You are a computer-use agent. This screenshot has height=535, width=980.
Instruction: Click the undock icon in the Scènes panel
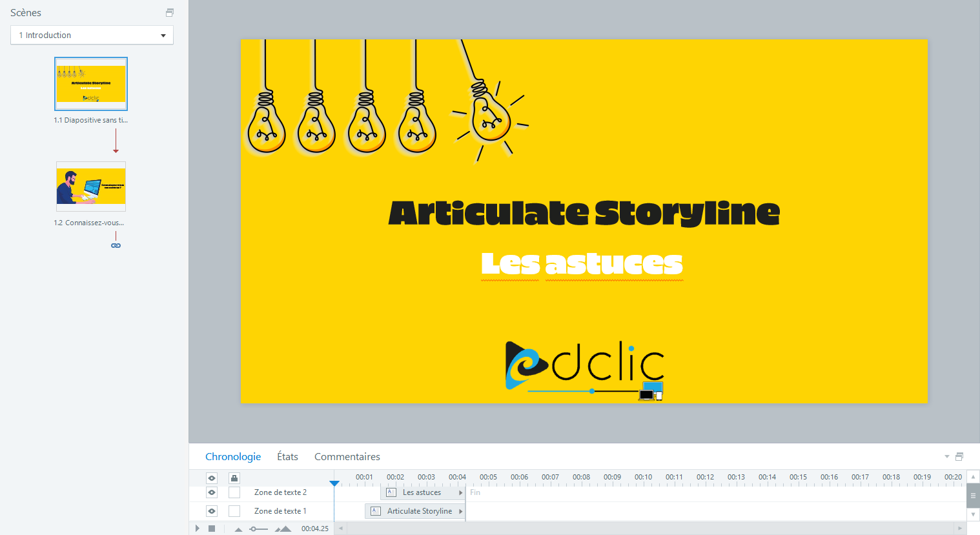[169, 12]
